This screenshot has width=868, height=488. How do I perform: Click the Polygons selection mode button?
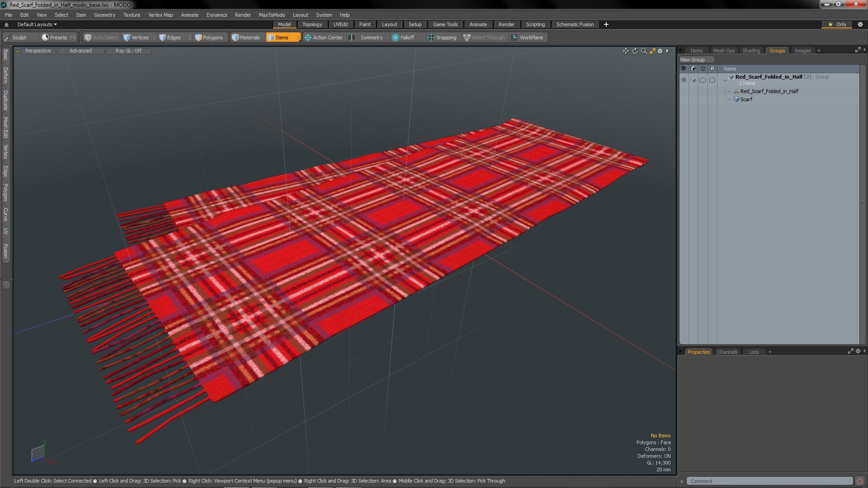tap(209, 38)
